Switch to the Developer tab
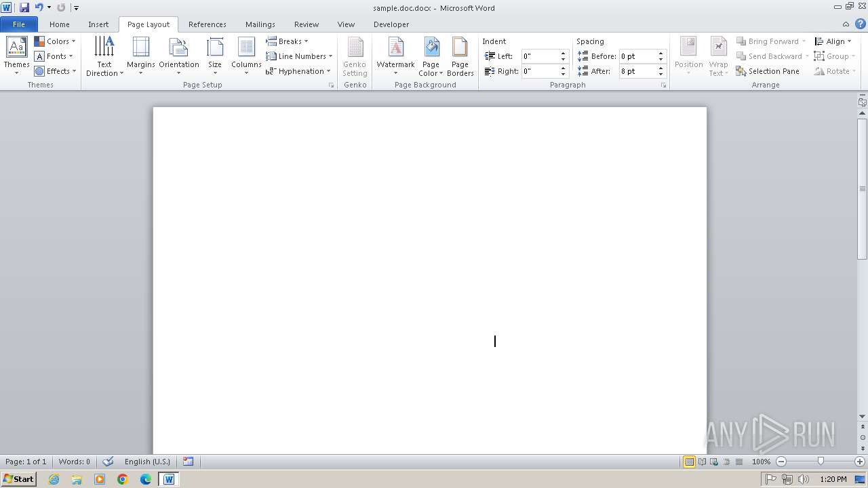Viewport: 868px width, 488px height. tap(391, 24)
